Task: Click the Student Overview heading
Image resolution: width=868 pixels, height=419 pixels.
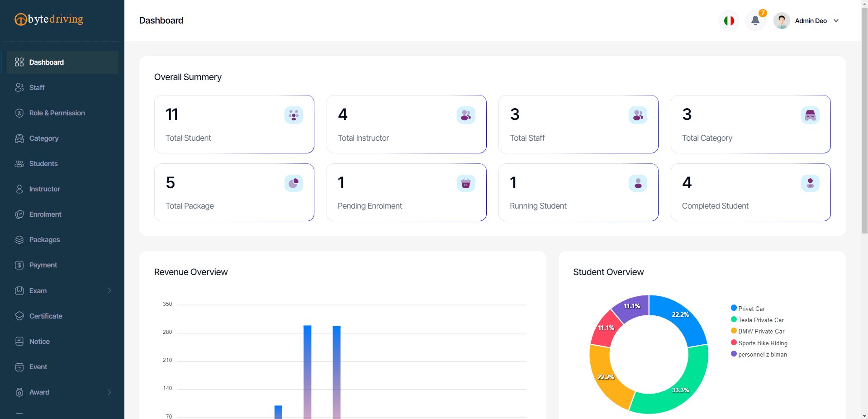Action: coord(608,272)
